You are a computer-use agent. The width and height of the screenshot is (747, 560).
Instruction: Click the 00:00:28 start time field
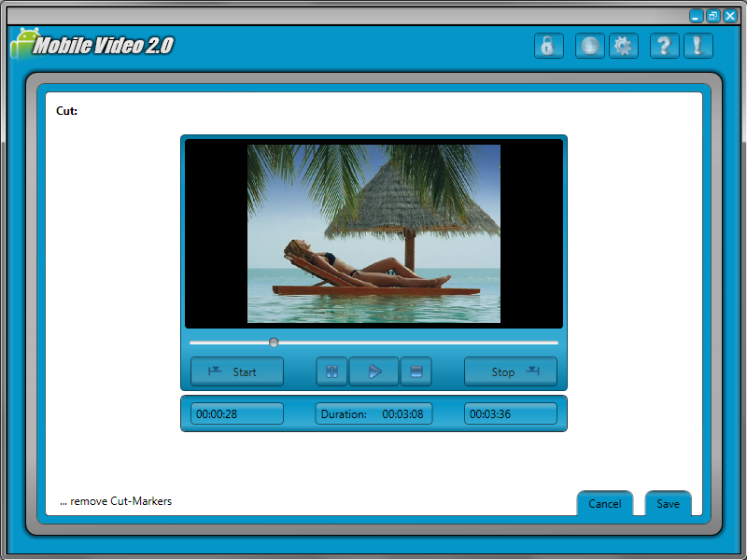(237, 413)
